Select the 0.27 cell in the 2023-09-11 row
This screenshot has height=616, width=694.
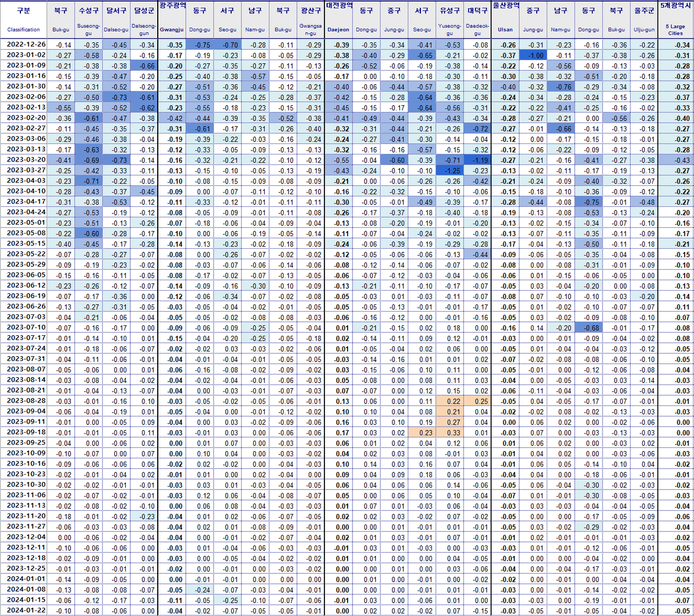coord(451,422)
